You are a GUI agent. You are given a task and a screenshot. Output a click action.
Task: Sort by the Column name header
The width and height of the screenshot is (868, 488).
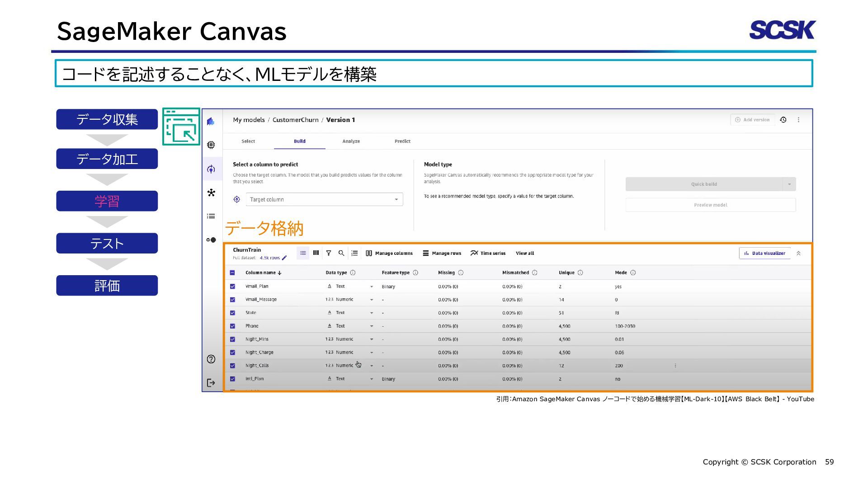pos(264,272)
